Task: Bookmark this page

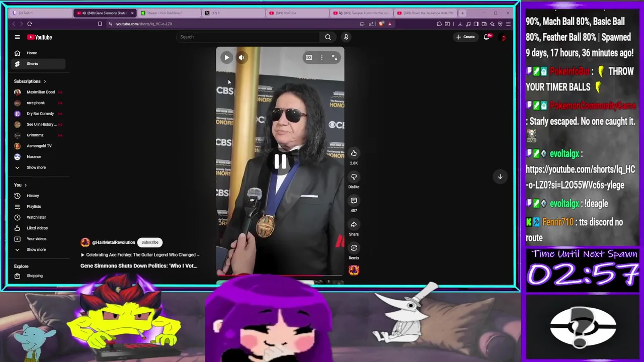Action: [x=100, y=24]
